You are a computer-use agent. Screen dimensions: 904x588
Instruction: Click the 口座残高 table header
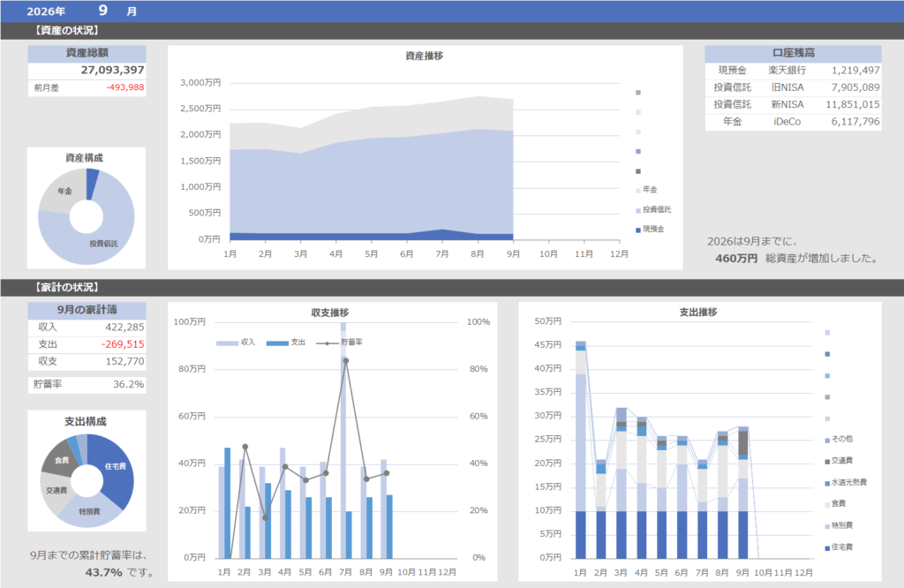tap(794, 53)
